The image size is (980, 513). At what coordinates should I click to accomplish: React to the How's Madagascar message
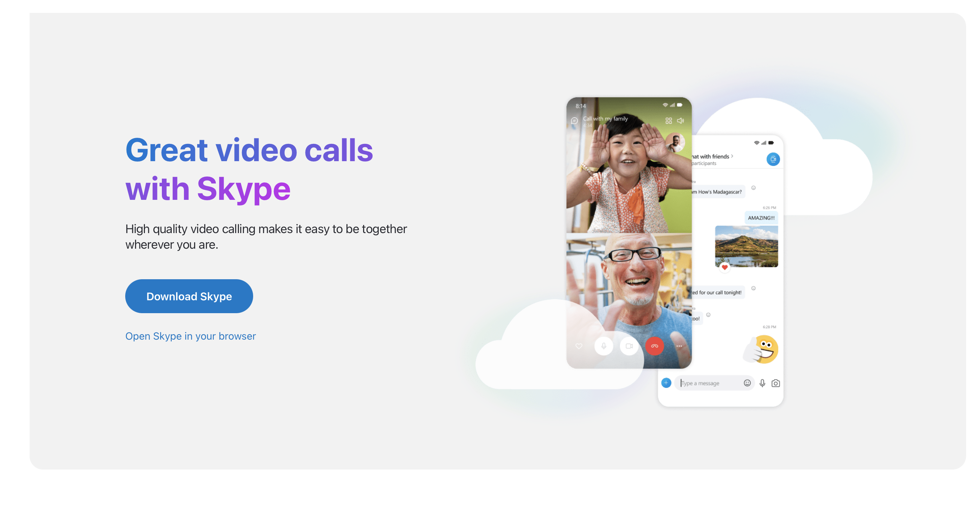coord(753,188)
